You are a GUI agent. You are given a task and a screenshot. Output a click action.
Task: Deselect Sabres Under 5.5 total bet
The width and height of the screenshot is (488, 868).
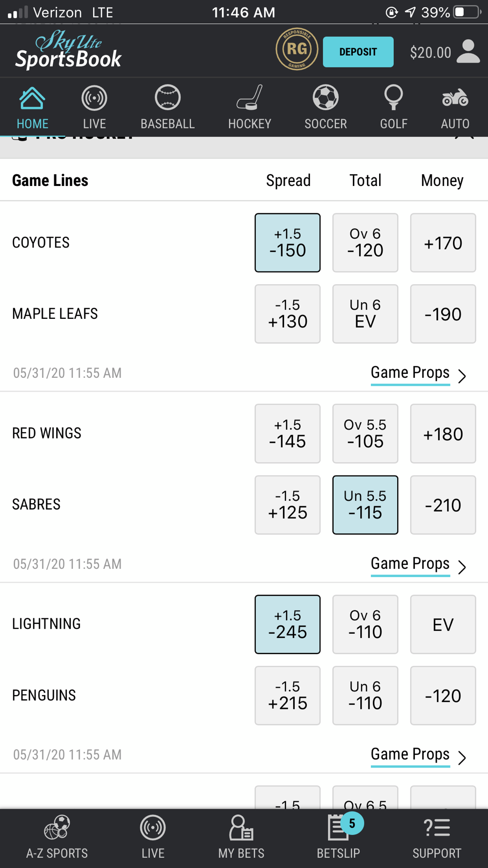click(365, 505)
